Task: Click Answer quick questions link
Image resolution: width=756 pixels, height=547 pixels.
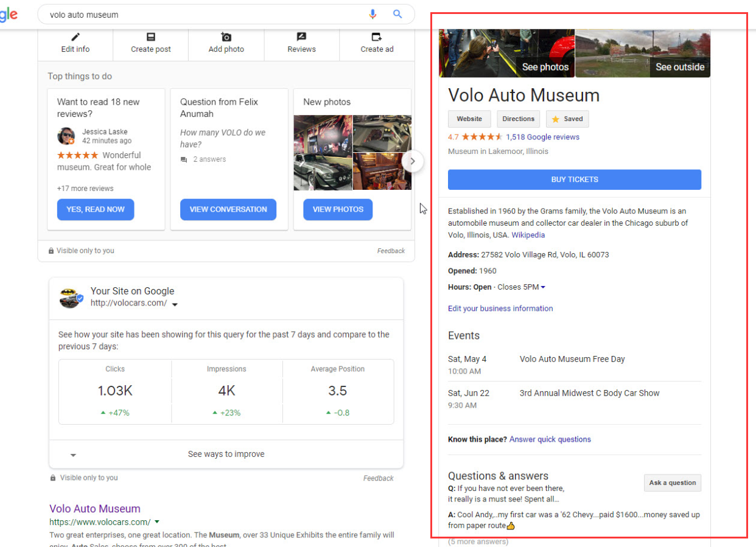Action: coord(550,439)
